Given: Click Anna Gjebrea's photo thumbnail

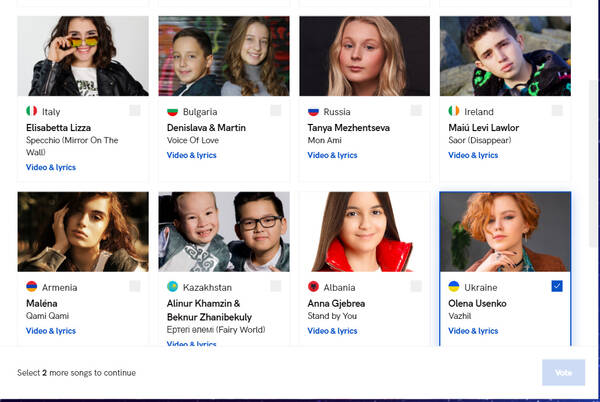Looking at the screenshot, I should 364,232.
